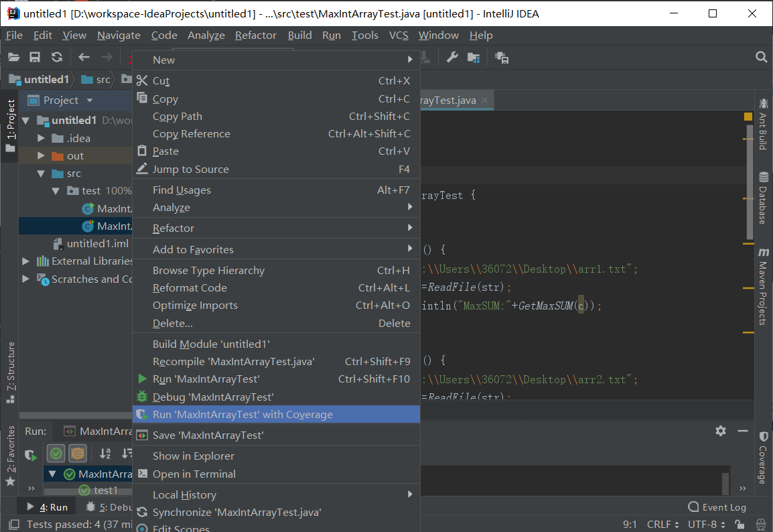Open the Ant Build side panel
This screenshot has width=773, height=532.
[763, 124]
